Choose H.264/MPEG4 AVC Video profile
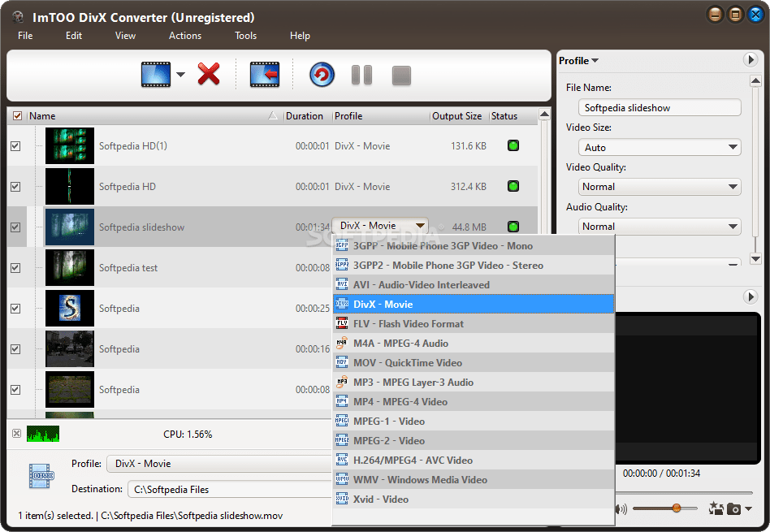Image resolution: width=770 pixels, height=532 pixels. [x=474, y=461]
